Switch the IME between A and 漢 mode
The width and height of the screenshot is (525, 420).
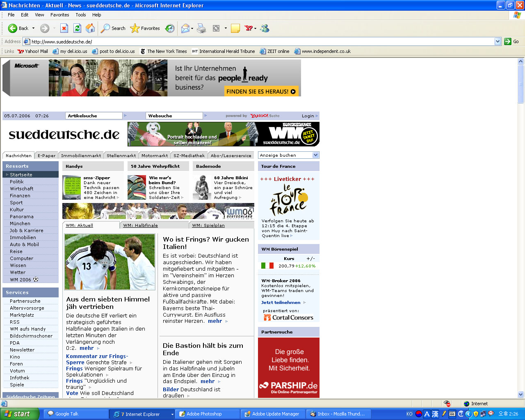(427, 413)
